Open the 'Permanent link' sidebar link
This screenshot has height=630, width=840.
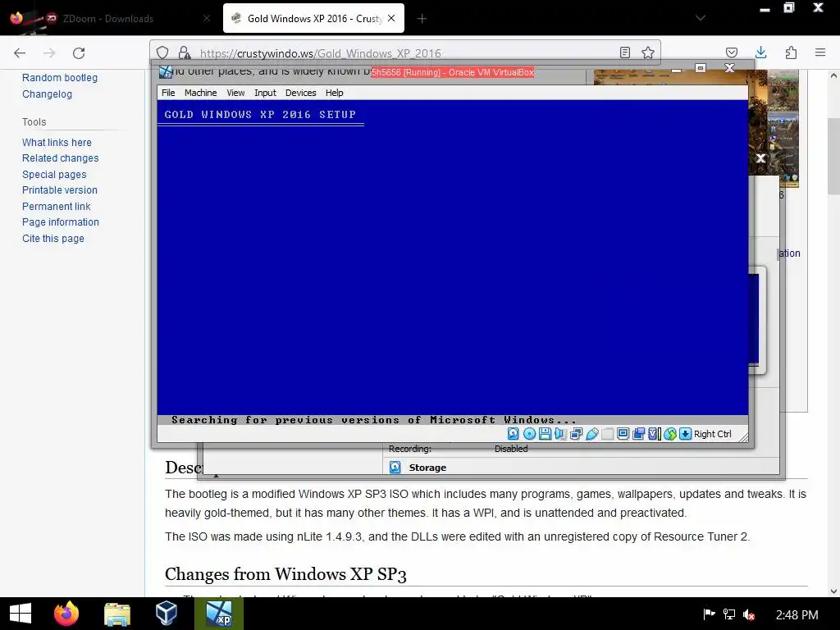[57, 206]
